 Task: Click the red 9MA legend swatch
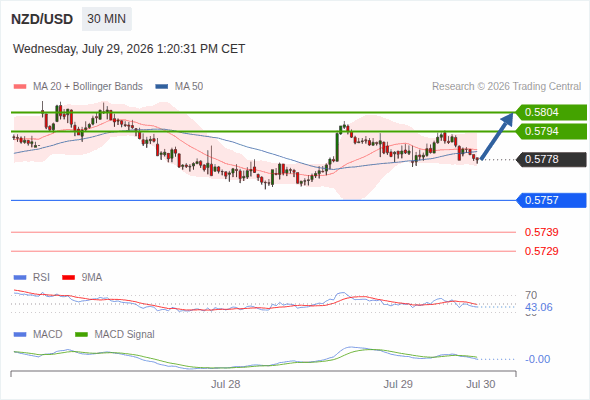click(68, 278)
